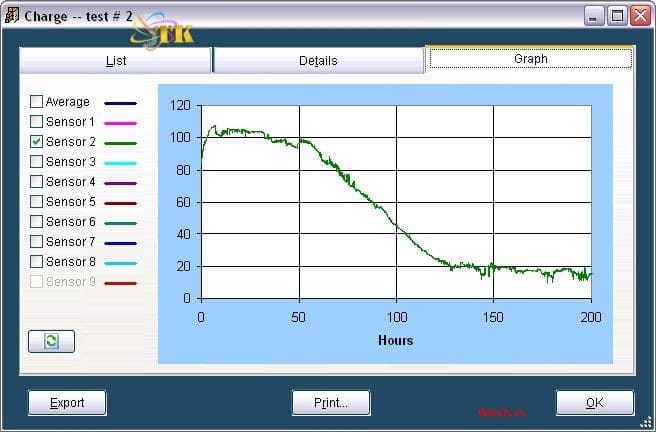
Task: Enable the Average checkbox
Action: 37,102
